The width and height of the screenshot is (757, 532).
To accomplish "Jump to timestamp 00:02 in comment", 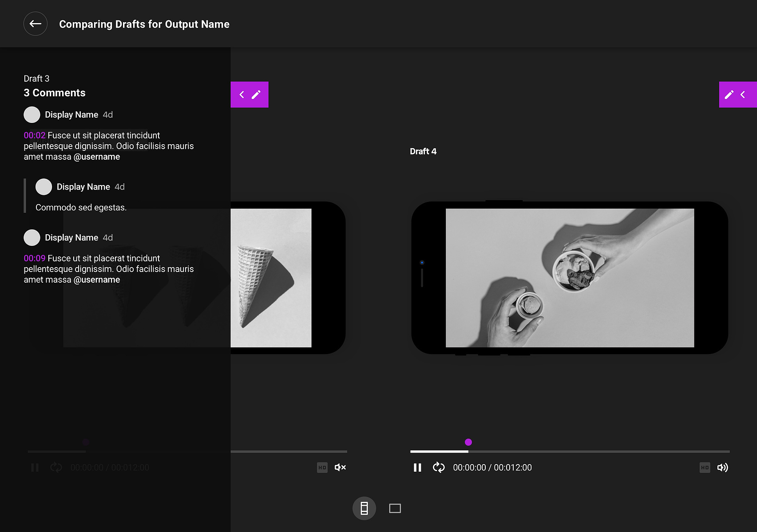I will pos(35,135).
